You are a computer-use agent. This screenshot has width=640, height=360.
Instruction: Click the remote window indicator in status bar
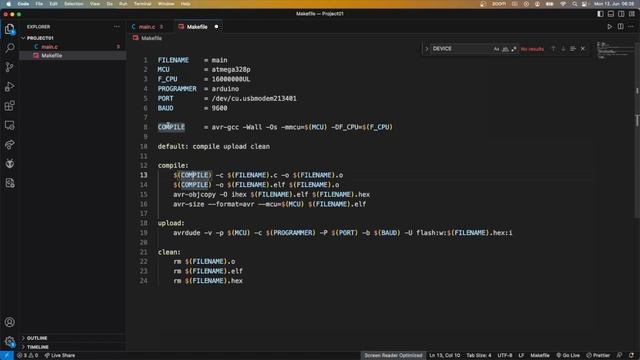coord(7,356)
